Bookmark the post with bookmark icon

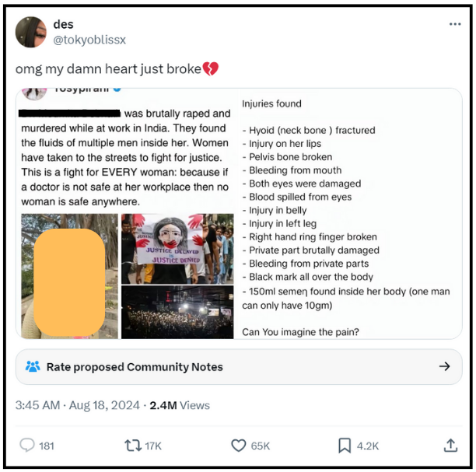click(345, 446)
